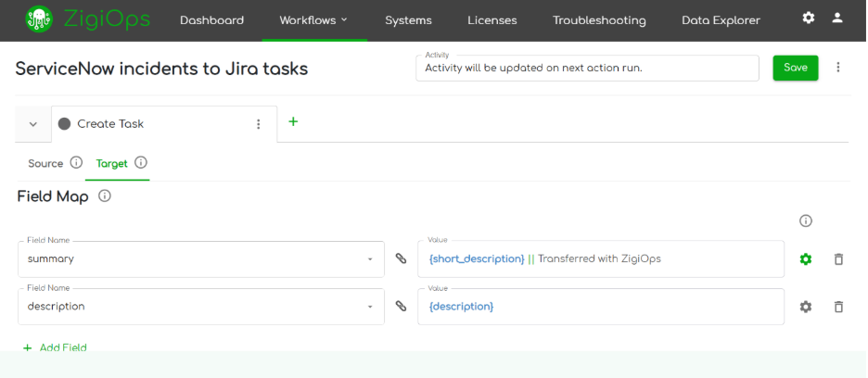
Task: Click the Field Map heading
Action: point(53,197)
